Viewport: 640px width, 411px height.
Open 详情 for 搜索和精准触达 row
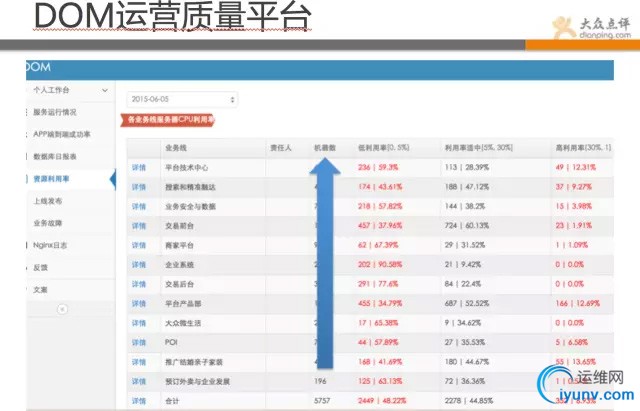pos(139,187)
